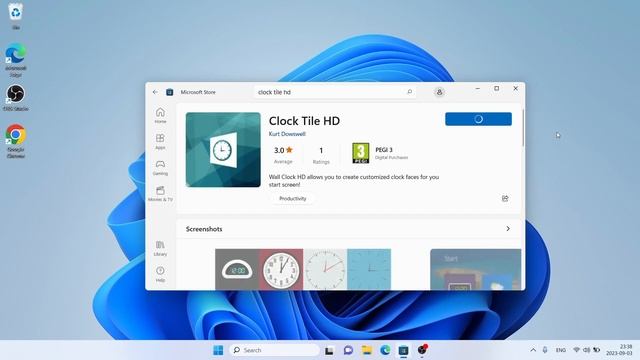The image size is (640, 360).
Task: Minimize the Microsoft Store window
Action: pyautogui.click(x=478, y=89)
